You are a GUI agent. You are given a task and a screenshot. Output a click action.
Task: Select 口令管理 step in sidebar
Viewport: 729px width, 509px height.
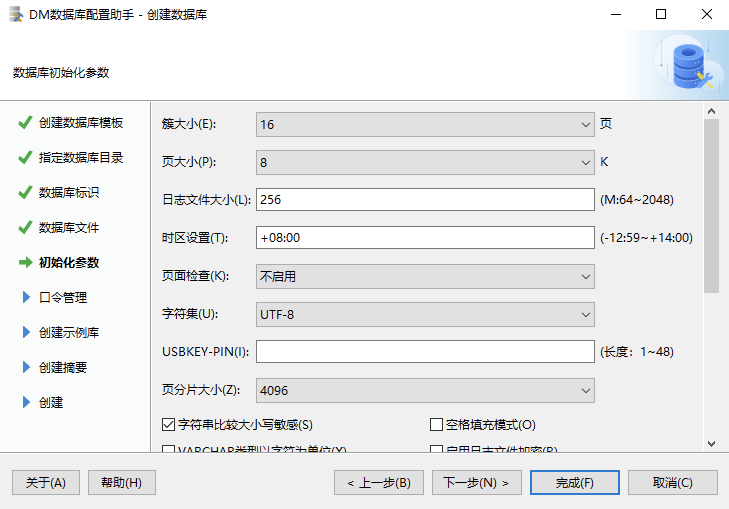[x=63, y=297]
